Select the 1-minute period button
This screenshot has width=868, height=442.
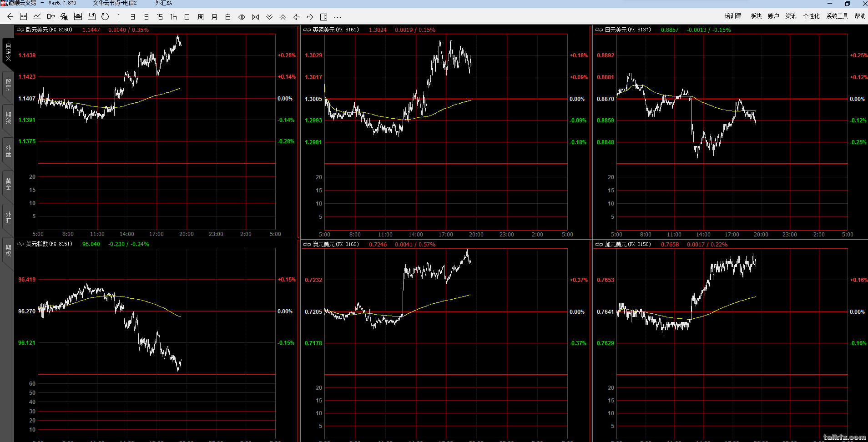pyautogui.click(x=119, y=17)
